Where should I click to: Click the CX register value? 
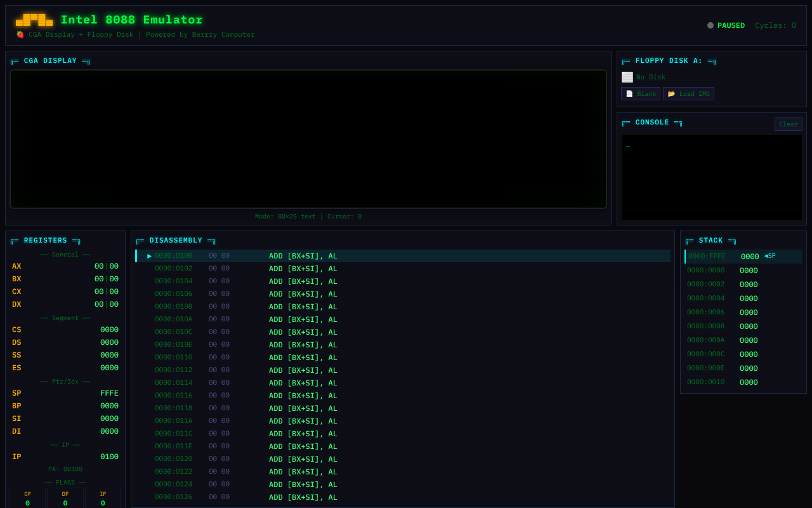[107, 291]
